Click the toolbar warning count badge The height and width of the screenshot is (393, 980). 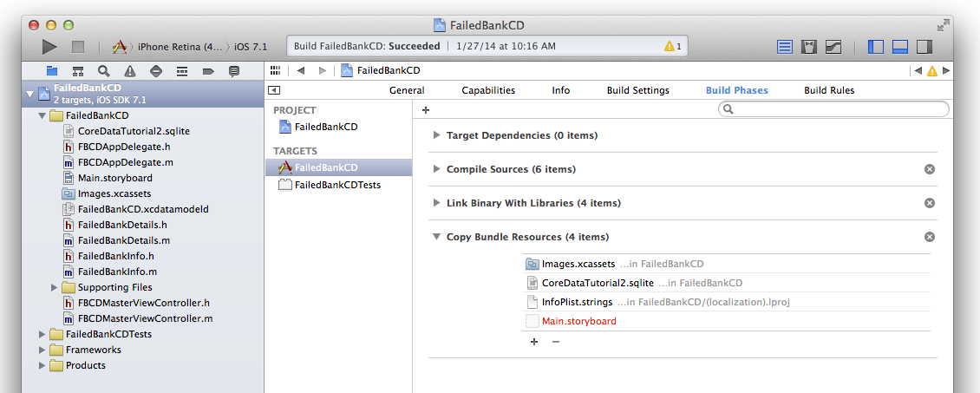(672, 46)
